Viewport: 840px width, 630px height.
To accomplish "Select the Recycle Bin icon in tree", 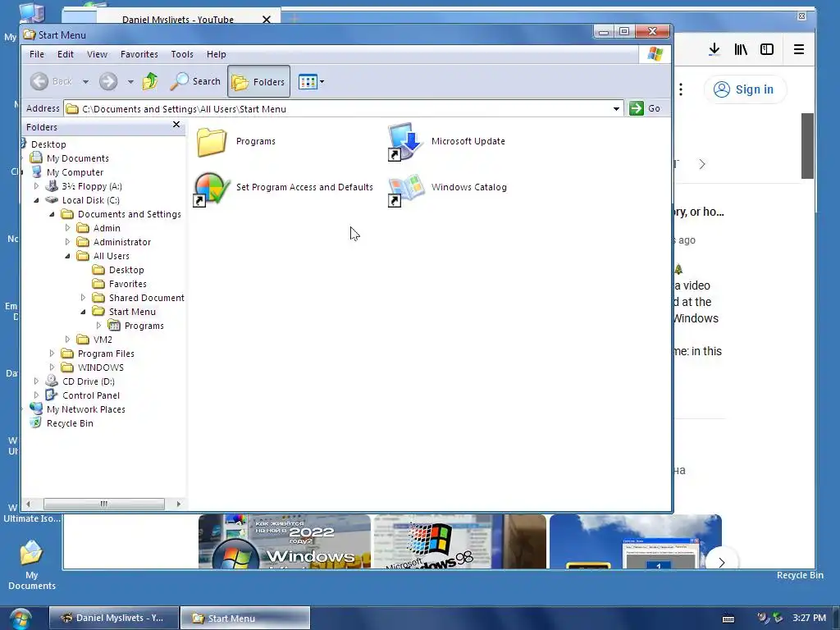I will coord(36,422).
